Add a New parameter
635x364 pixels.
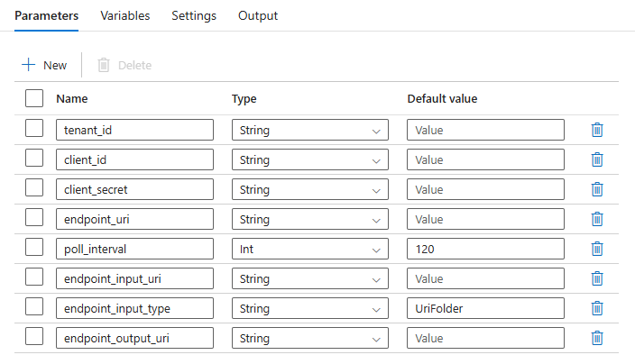pos(44,65)
